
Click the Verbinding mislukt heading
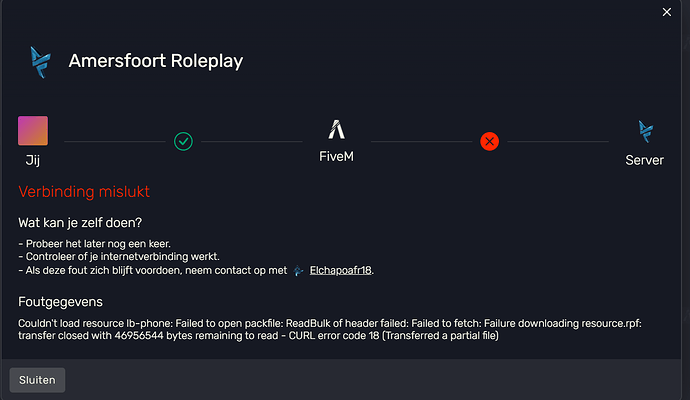[84, 191]
